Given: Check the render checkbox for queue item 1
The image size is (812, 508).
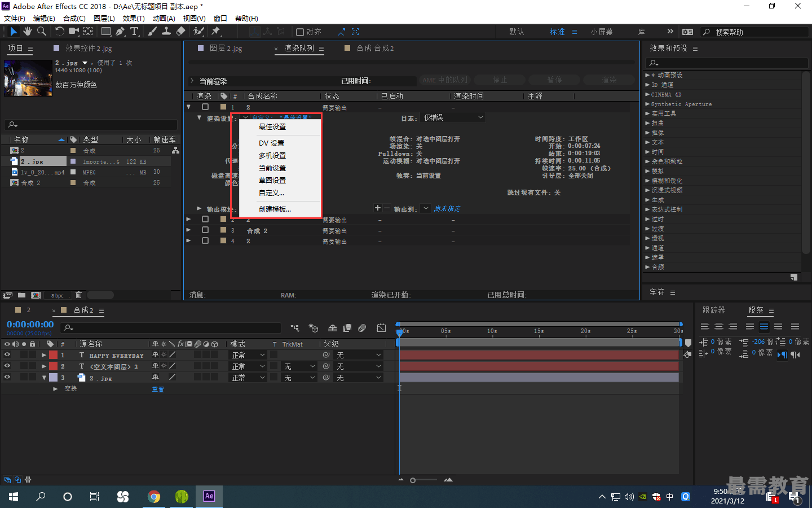Looking at the screenshot, I should point(205,107).
